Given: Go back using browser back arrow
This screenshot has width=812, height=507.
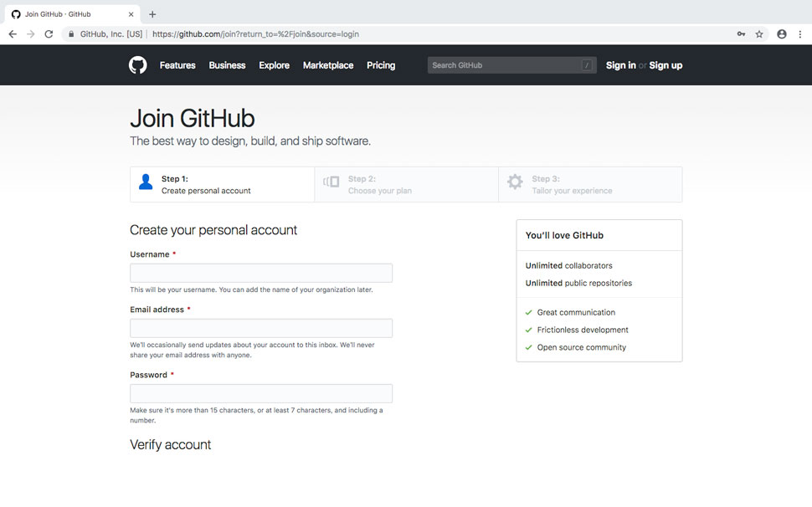Looking at the screenshot, I should click(x=13, y=34).
